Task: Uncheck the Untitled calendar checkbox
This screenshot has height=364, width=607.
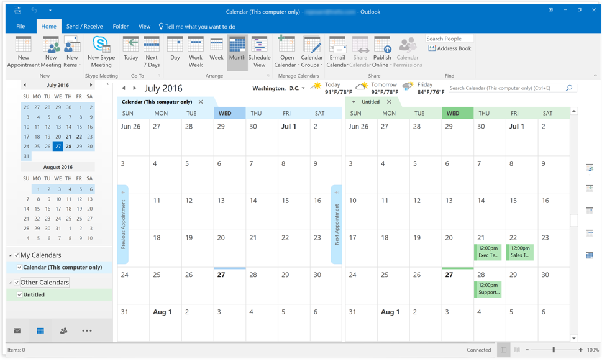Action: pos(19,294)
